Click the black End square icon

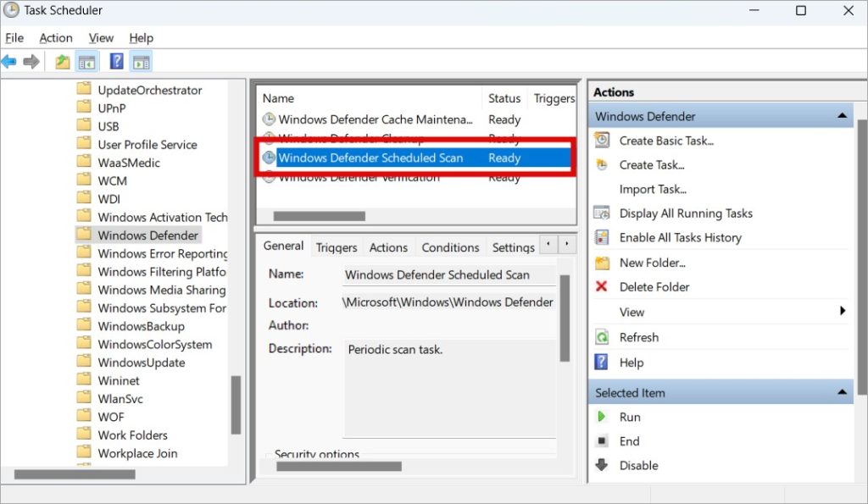pos(601,441)
